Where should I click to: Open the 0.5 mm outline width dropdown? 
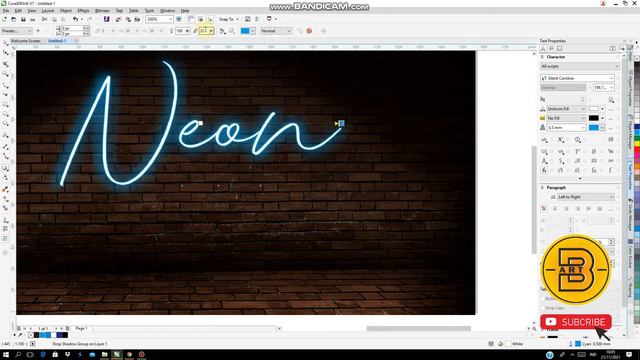coord(566,127)
